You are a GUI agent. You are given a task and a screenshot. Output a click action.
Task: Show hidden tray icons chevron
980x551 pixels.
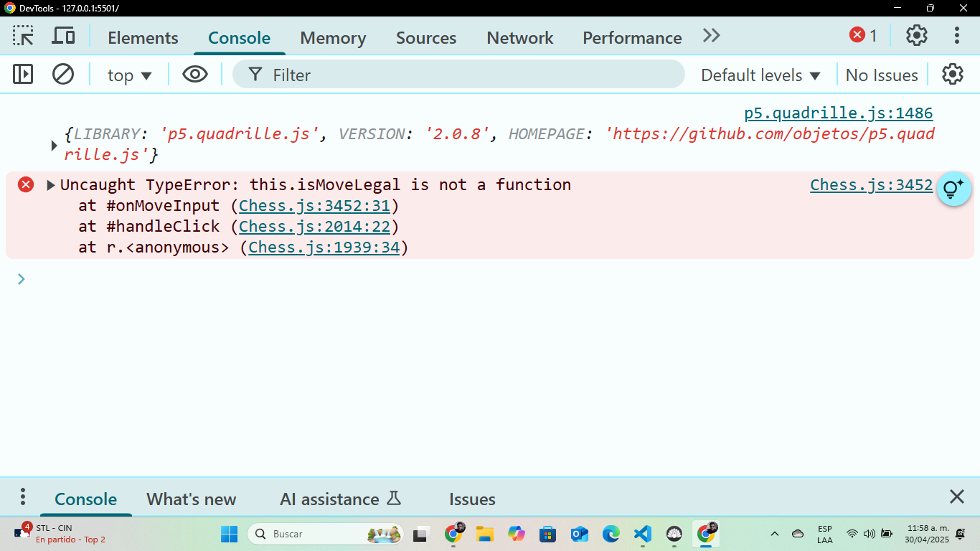(x=775, y=534)
